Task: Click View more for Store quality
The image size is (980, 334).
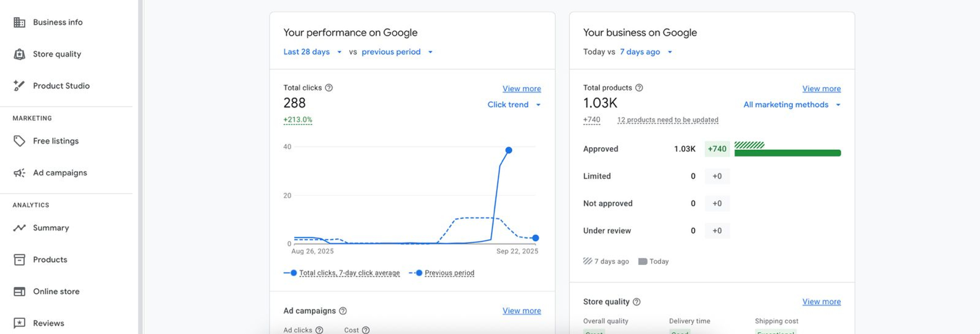Action: pos(822,301)
